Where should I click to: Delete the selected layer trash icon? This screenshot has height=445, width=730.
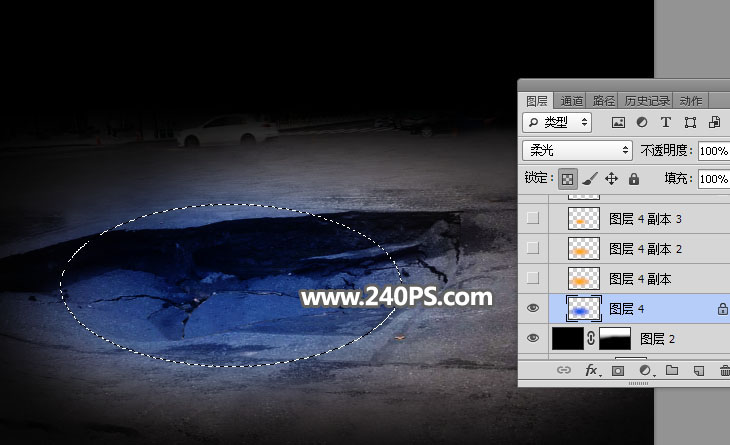(x=725, y=371)
